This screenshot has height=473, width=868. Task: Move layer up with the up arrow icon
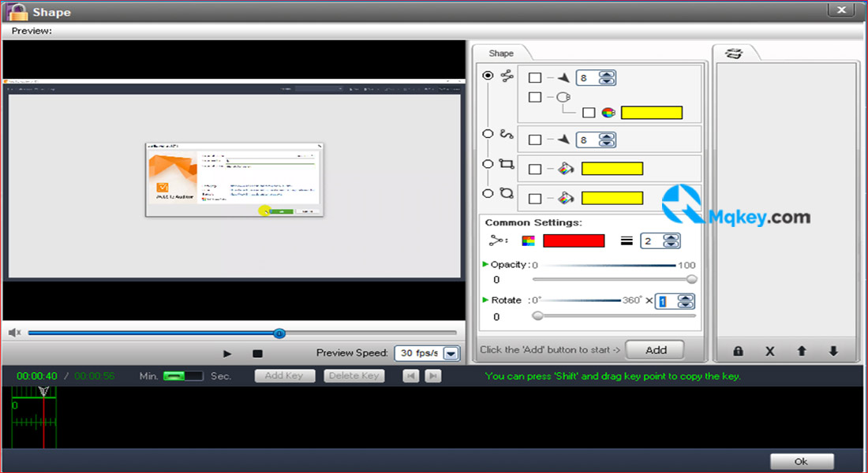(x=802, y=351)
